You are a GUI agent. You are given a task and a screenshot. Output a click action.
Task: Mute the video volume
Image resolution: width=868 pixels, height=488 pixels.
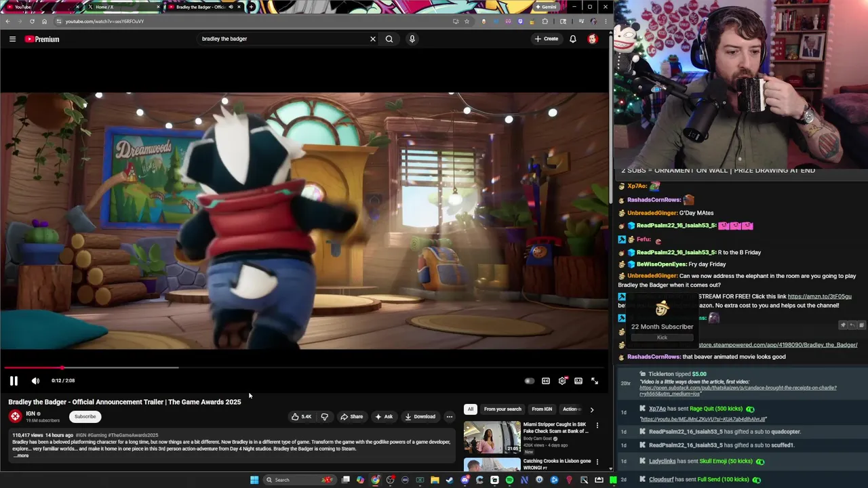coord(35,381)
